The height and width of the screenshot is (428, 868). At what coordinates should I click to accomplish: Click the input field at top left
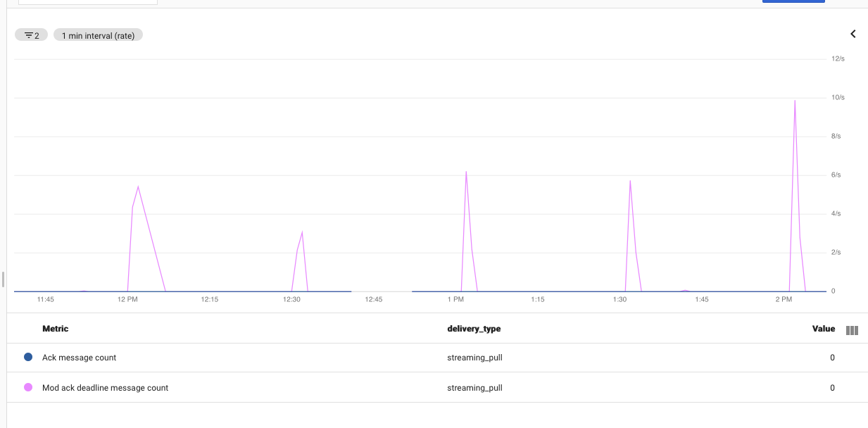point(87,2)
